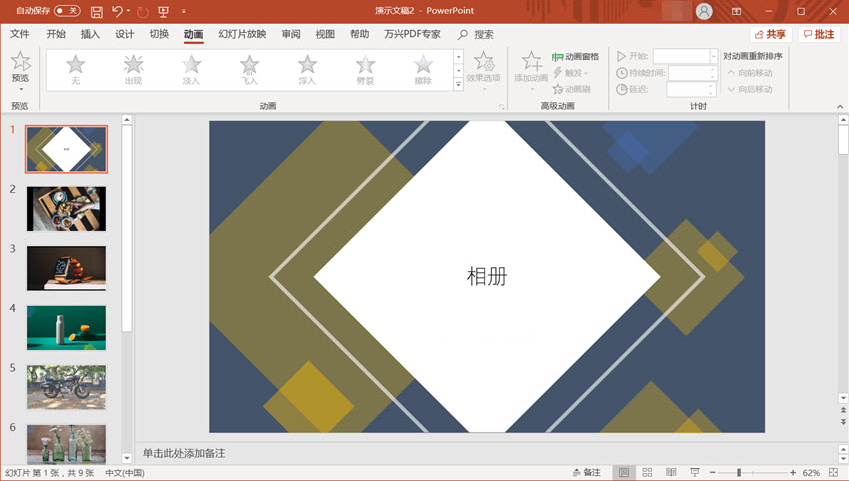Click the 持续时间 duration field
The height and width of the screenshot is (481, 849).
click(x=692, y=73)
